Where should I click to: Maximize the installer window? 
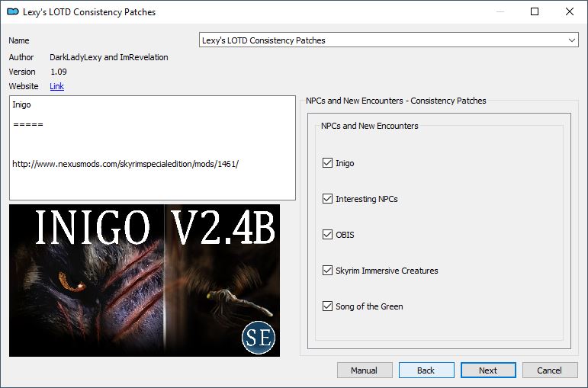coord(535,11)
